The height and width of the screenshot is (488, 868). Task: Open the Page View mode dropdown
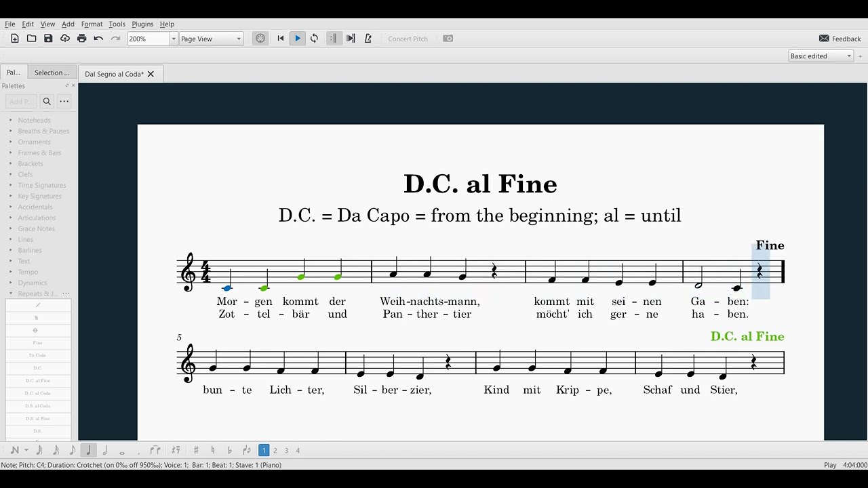coord(211,39)
